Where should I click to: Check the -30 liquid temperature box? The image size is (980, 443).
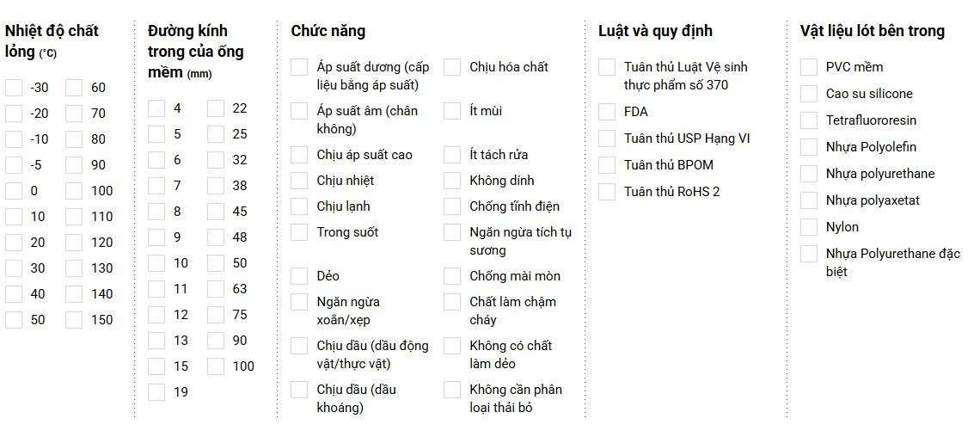pos(14,88)
